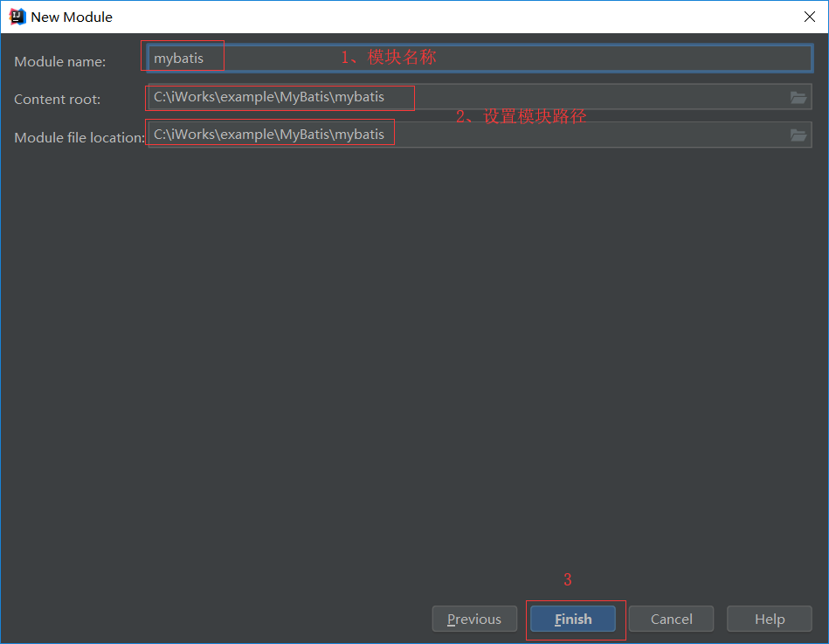
Task: Cancel the New Module dialog
Action: coord(672,619)
